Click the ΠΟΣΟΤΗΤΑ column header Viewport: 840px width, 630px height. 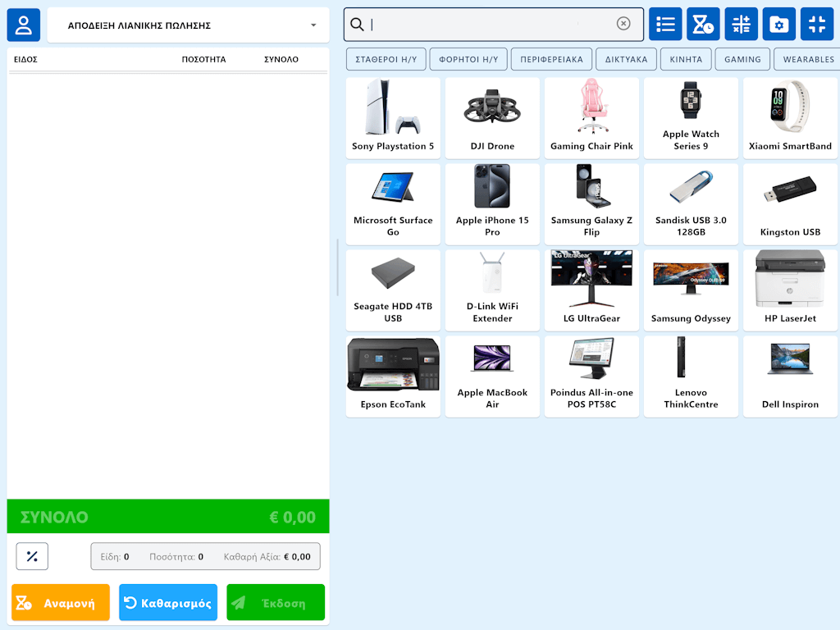coord(203,59)
